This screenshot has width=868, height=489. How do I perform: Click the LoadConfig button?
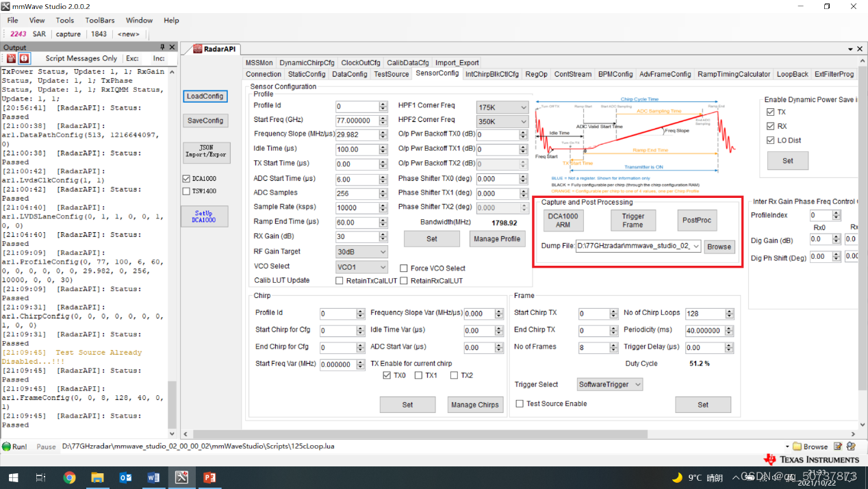[205, 97]
